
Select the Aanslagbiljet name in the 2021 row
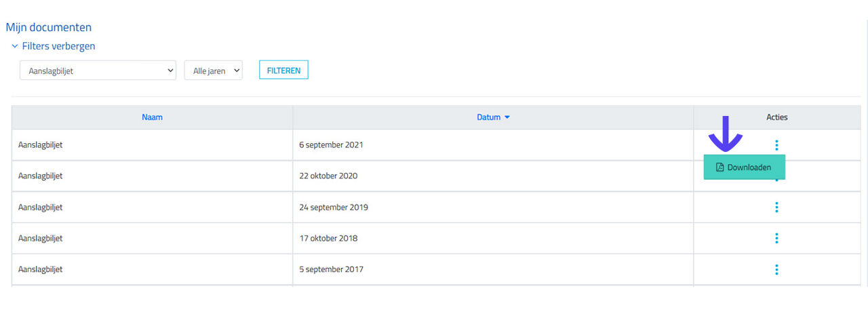(x=41, y=144)
